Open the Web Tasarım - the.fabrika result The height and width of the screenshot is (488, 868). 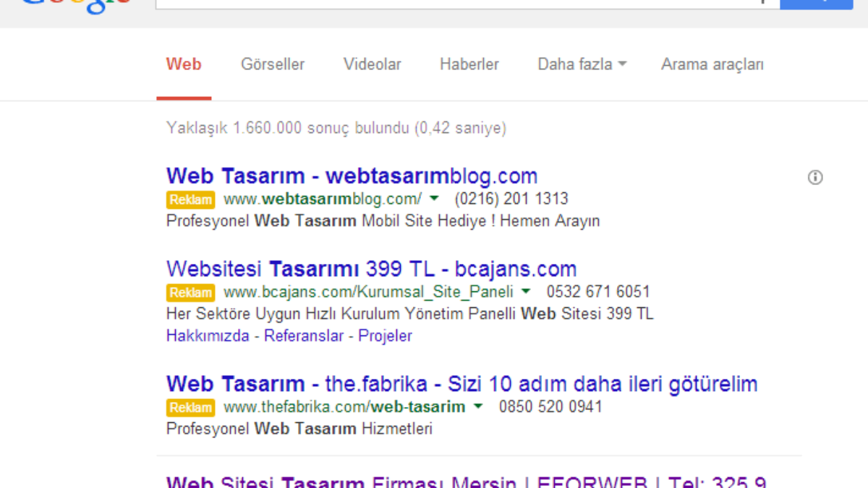pyautogui.click(x=462, y=383)
